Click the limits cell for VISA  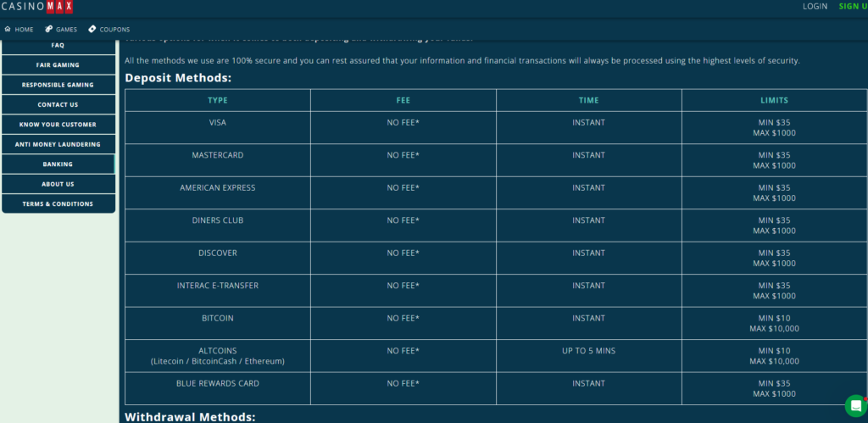(775, 128)
